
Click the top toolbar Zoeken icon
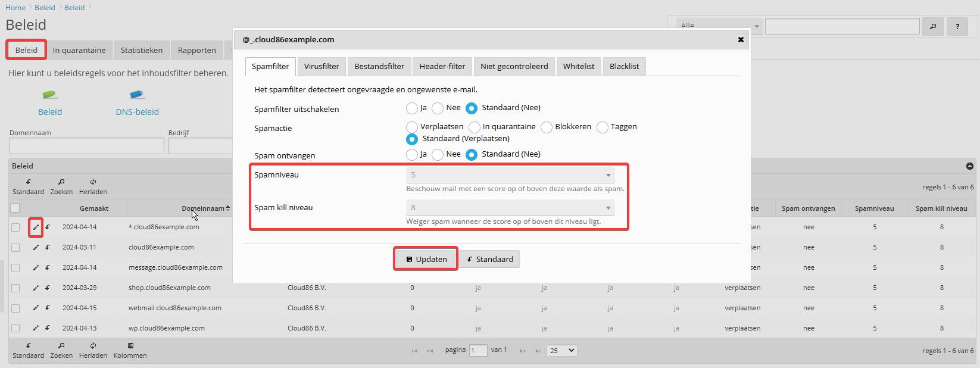[61, 186]
